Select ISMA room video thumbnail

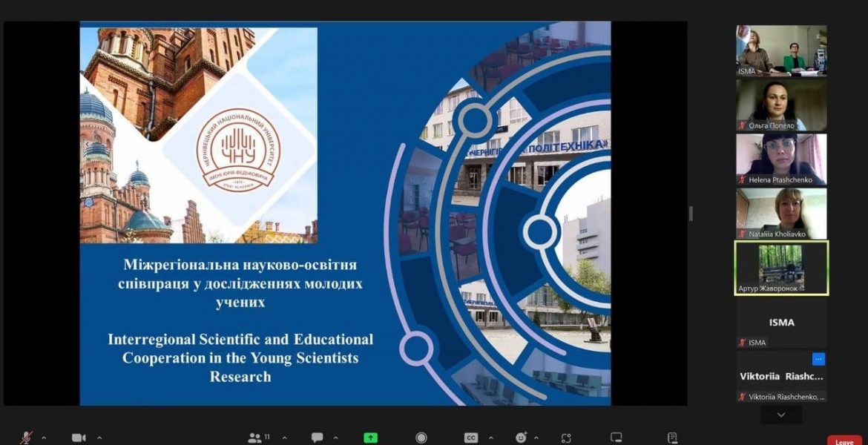pos(781,50)
